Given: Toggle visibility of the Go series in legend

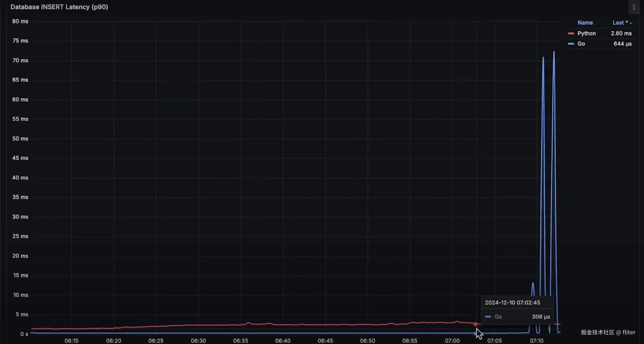Looking at the screenshot, I should click(581, 44).
